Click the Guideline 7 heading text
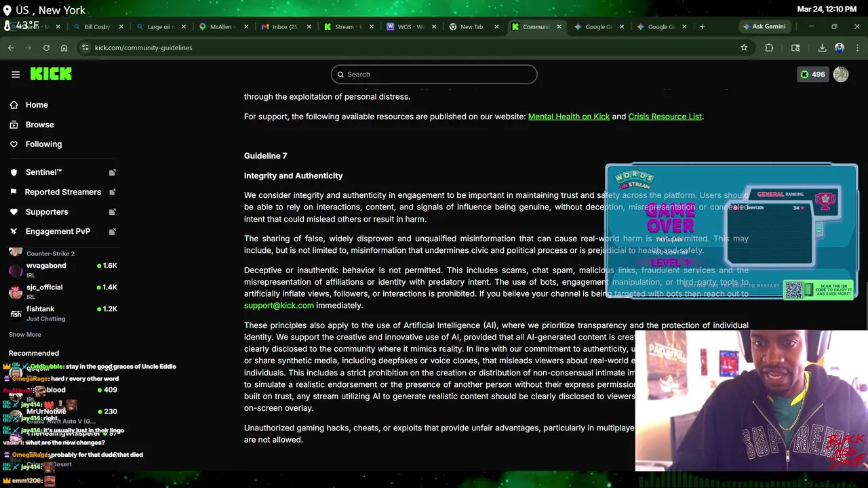Image resolution: width=868 pixels, height=488 pixels. tap(265, 156)
